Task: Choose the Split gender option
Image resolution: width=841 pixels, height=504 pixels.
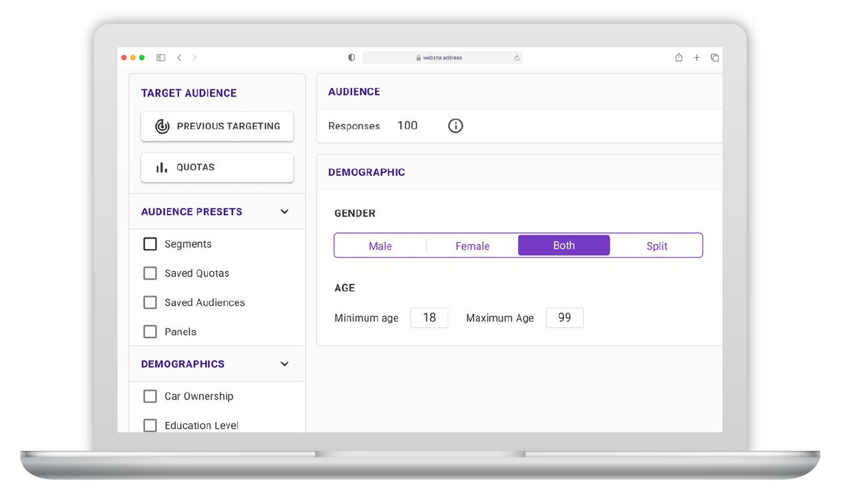Action: (657, 246)
